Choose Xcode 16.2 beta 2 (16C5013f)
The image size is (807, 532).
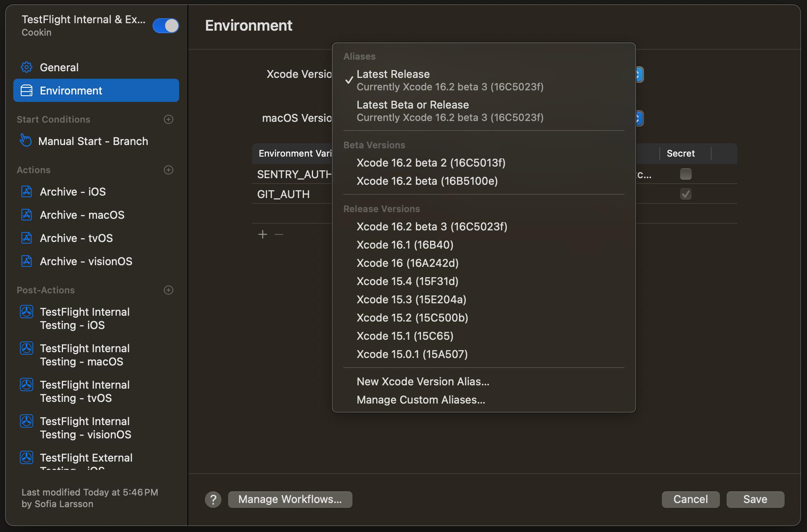484,163
